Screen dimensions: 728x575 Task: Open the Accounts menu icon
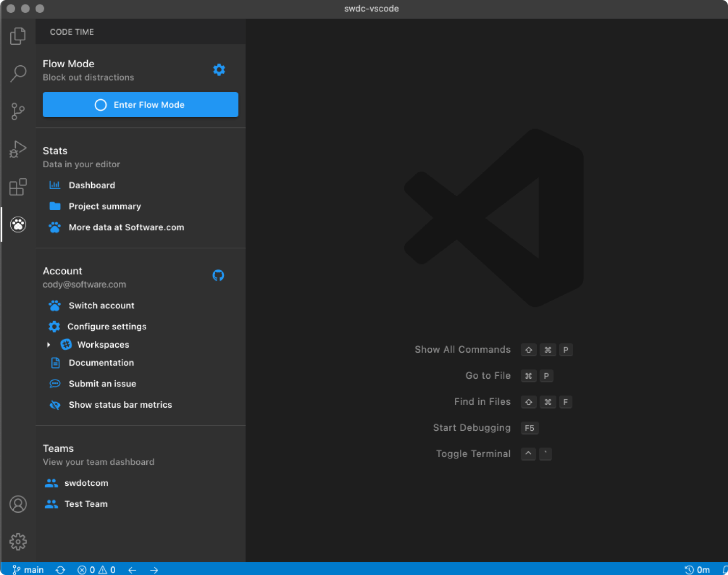point(18,504)
